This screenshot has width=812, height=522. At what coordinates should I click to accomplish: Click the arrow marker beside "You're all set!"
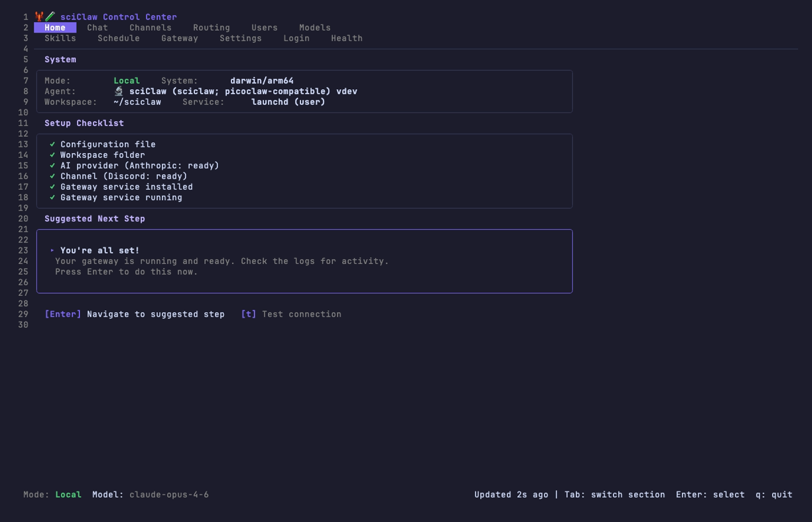(52, 250)
